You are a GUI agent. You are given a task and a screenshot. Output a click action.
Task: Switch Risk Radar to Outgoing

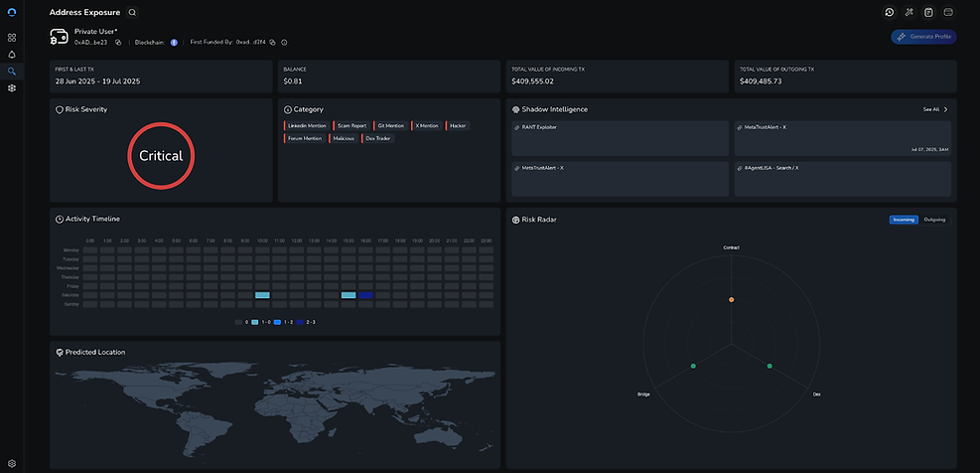click(x=934, y=220)
